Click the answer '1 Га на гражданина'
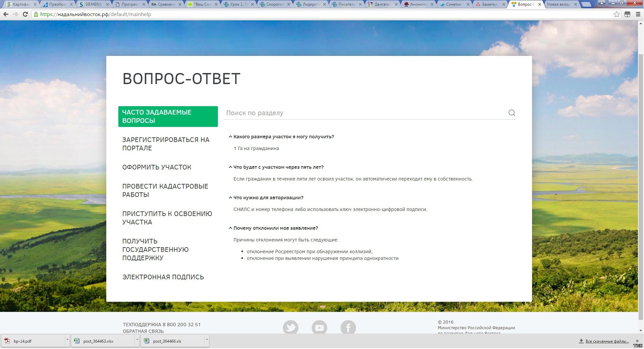644x349 pixels. click(x=256, y=148)
